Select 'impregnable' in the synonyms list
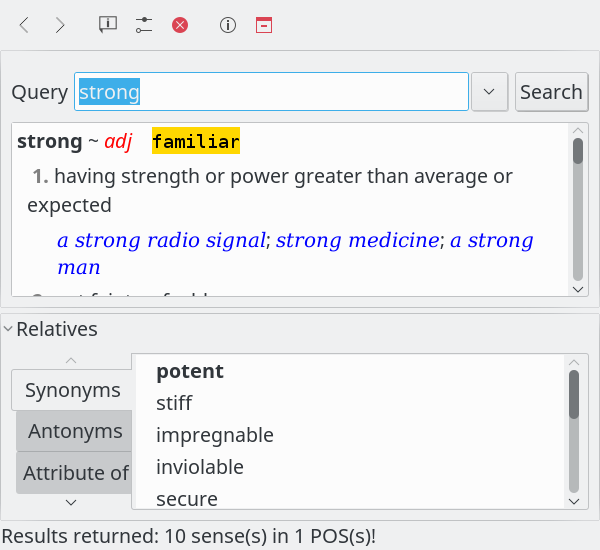Viewport: 600px width, 550px height. [215, 435]
